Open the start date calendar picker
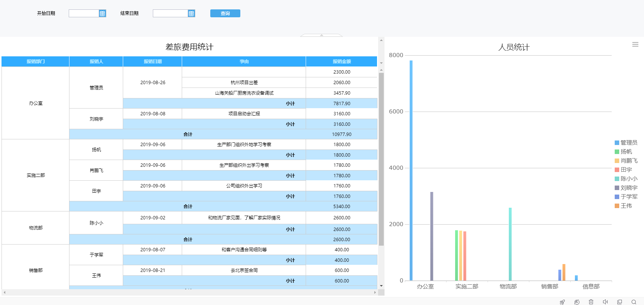Image resolution: width=644 pixels, height=305 pixels. tap(102, 14)
